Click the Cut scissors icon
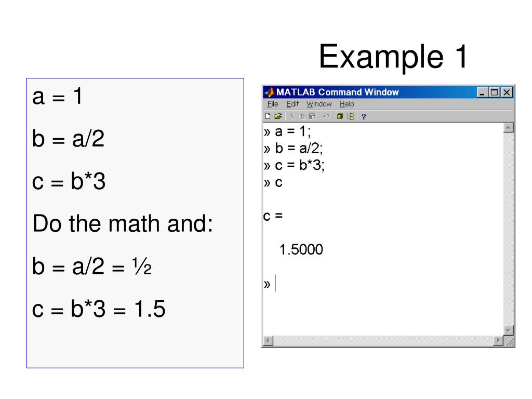The height and width of the screenshot is (399, 532). 291,116
